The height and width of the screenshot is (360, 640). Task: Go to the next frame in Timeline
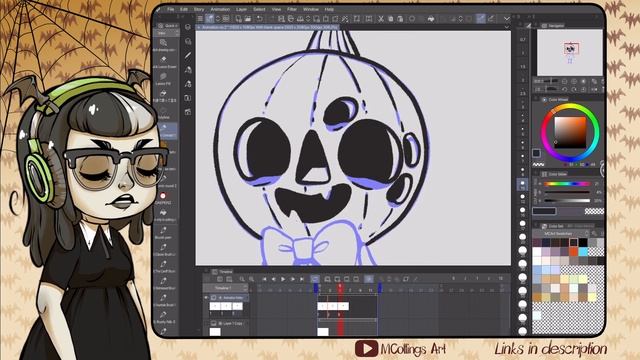click(x=293, y=279)
